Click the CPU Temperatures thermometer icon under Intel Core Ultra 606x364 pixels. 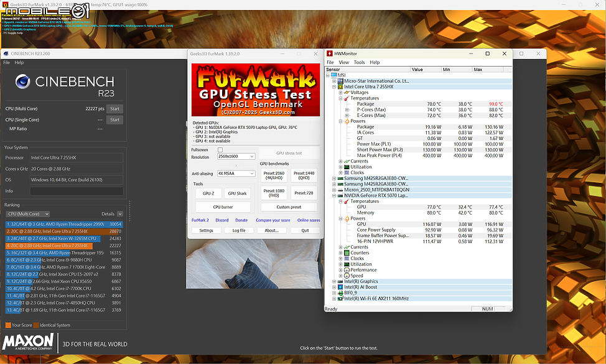[x=347, y=98]
